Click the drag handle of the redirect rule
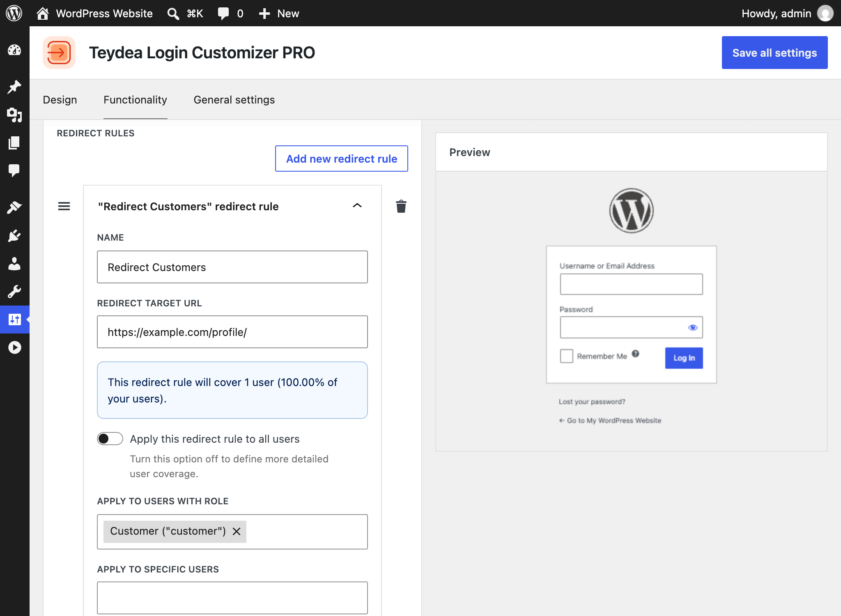Viewport: 841px width, 616px height. (x=64, y=206)
